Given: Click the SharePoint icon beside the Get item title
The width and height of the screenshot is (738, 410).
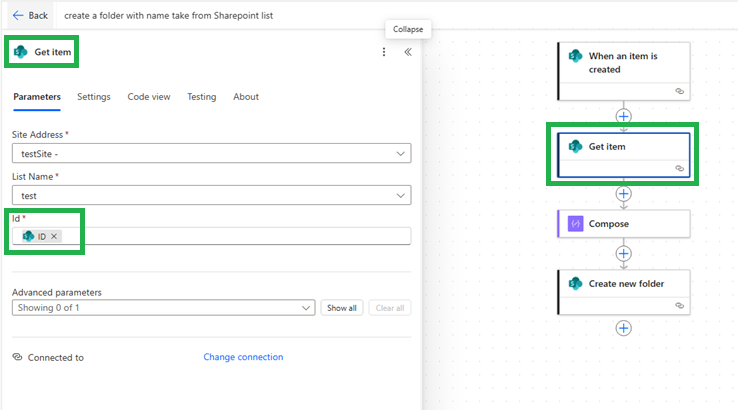Looking at the screenshot, I should [x=21, y=52].
